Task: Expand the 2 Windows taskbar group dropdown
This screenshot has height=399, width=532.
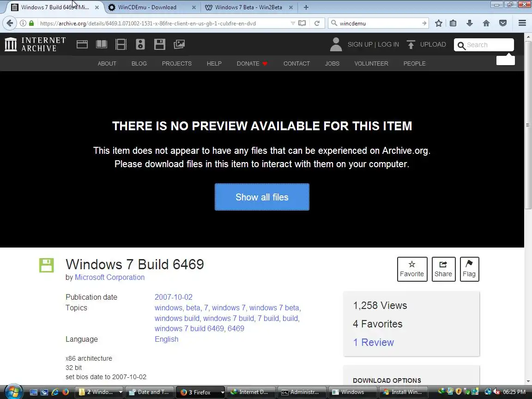Action: point(121,392)
